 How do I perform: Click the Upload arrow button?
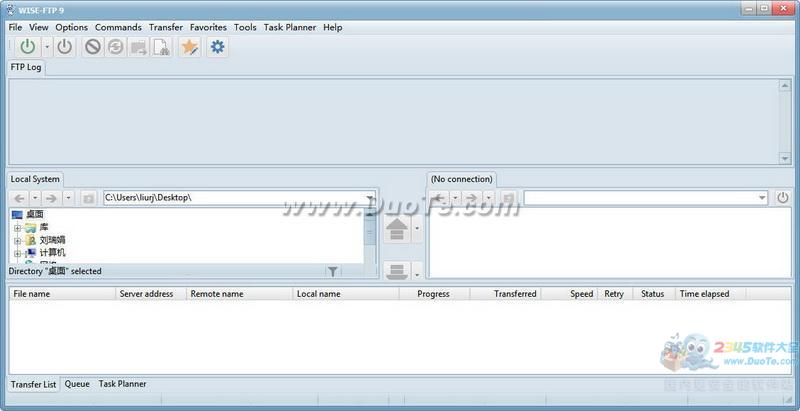396,228
